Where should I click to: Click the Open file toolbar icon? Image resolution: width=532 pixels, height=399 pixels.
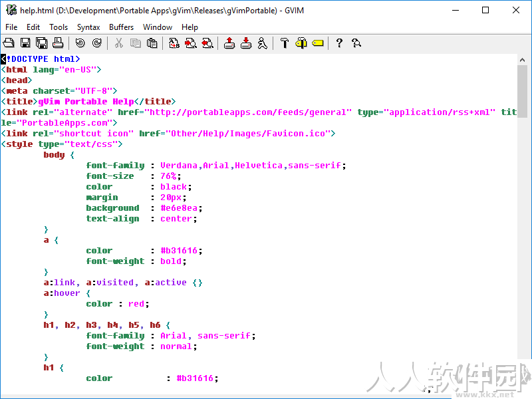(9, 43)
